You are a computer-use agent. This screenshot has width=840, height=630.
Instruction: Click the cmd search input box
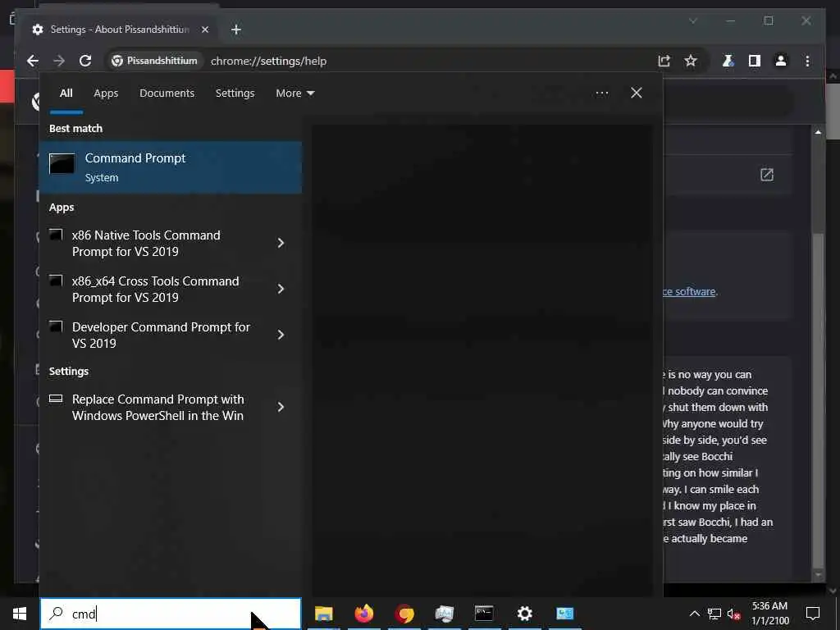(171, 614)
